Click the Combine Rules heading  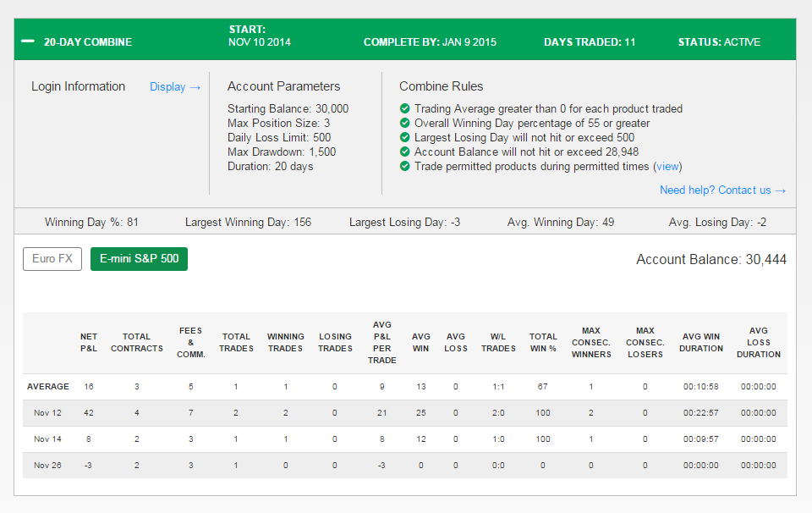pyautogui.click(x=442, y=86)
